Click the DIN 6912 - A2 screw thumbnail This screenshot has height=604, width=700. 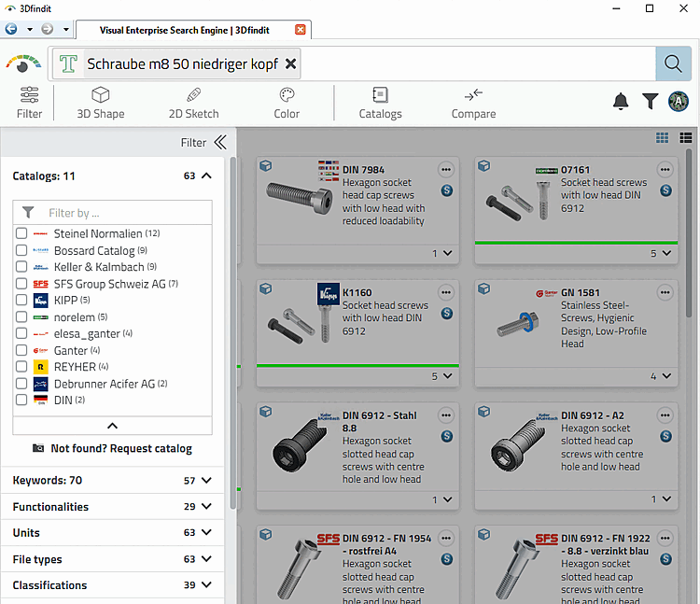pos(518,446)
